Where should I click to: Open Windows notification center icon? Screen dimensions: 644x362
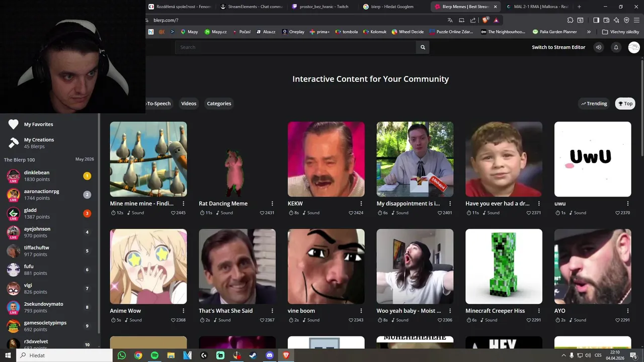[633, 355]
